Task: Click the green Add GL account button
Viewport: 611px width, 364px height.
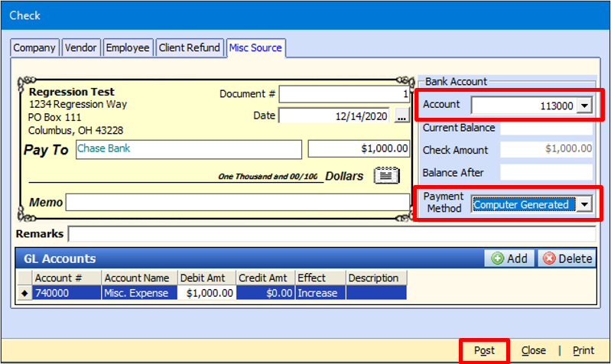Action: point(509,258)
